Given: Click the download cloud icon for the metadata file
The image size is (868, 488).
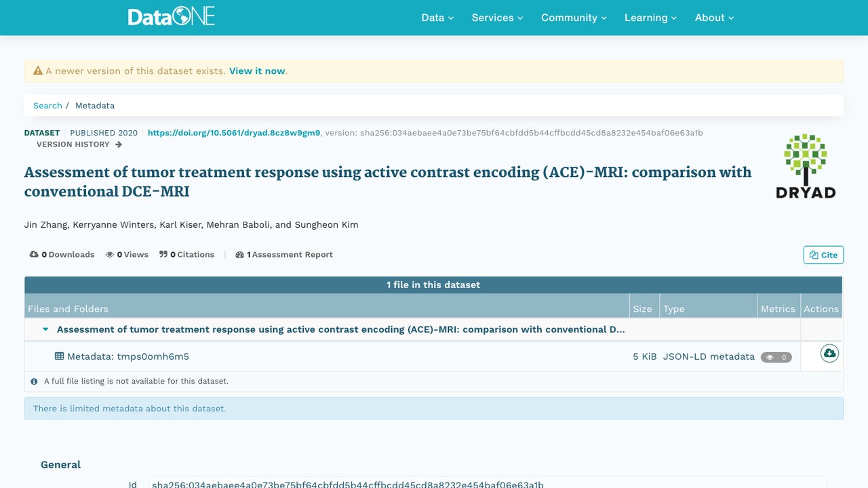Looking at the screenshot, I should point(829,353).
